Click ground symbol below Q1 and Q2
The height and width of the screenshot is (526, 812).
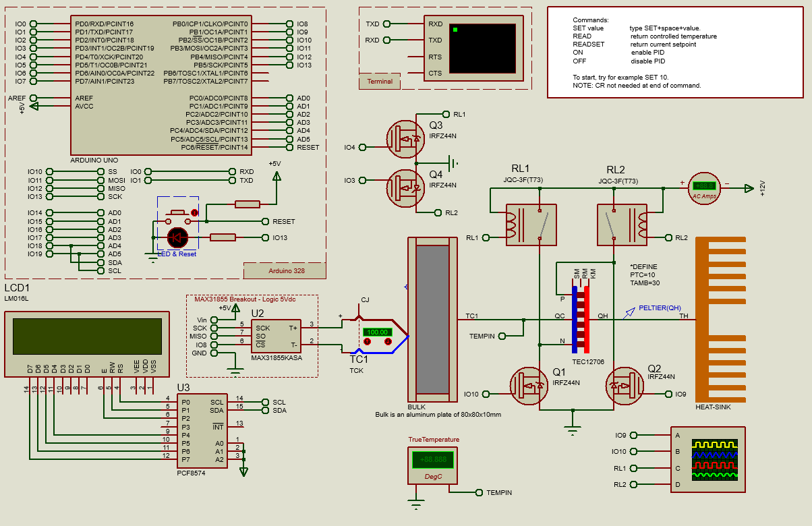pyautogui.click(x=573, y=431)
